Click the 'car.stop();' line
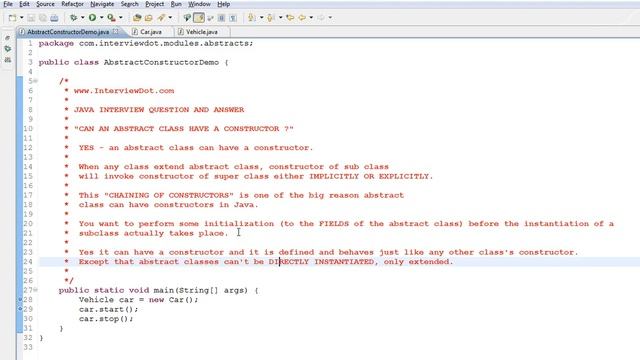 pyautogui.click(x=106, y=319)
